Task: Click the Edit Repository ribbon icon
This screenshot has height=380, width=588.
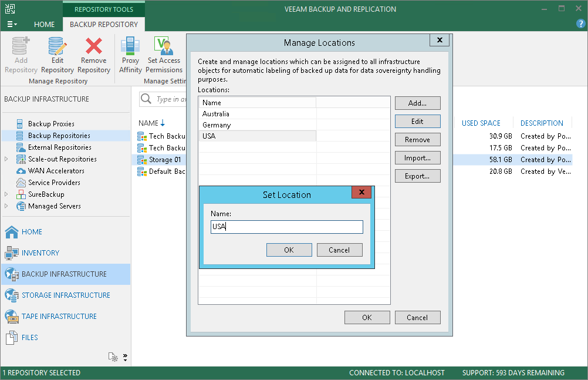Action: click(x=58, y=46)
